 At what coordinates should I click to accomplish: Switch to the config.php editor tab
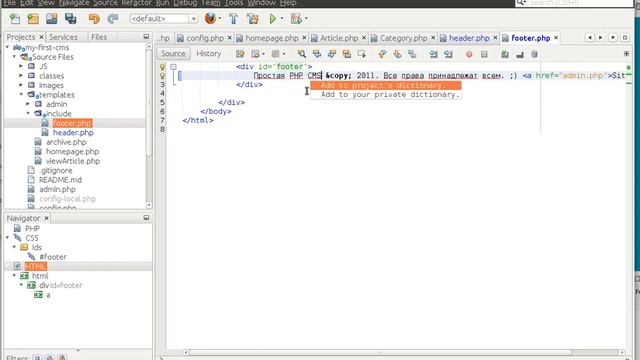(205, 38)
